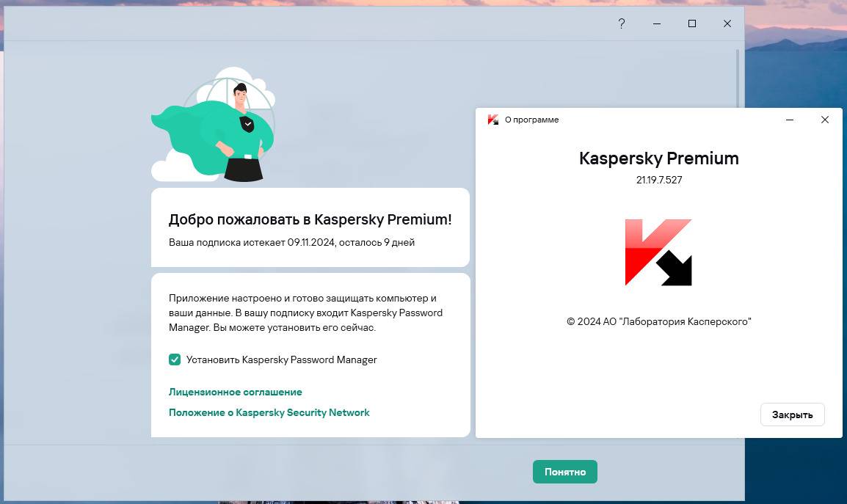The height and width of the screenshot is (504, 847).
Task: Close the Kaspersky welcome window
Action: (x=727, y=23)
